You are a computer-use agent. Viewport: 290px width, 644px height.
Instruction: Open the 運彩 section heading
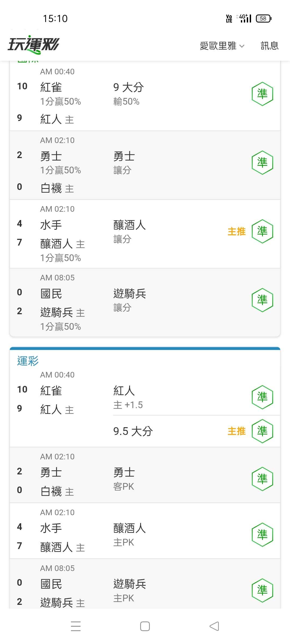pyautogui.click(x=28, y=361)
